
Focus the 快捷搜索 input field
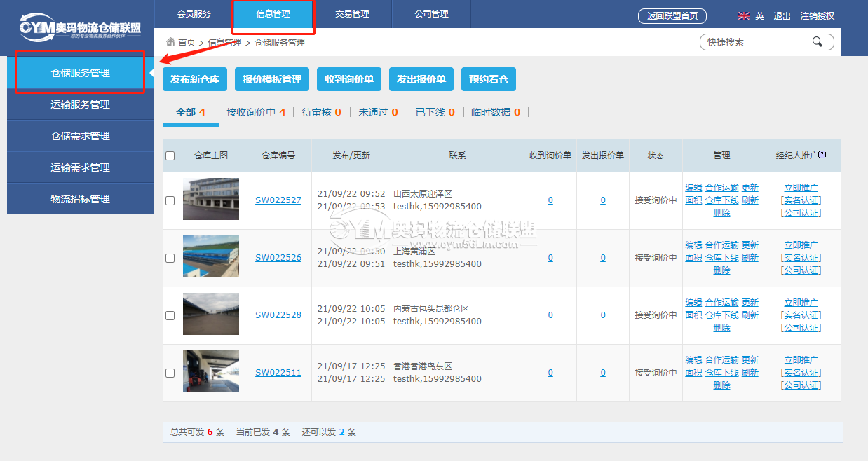[x=757, y=42]
